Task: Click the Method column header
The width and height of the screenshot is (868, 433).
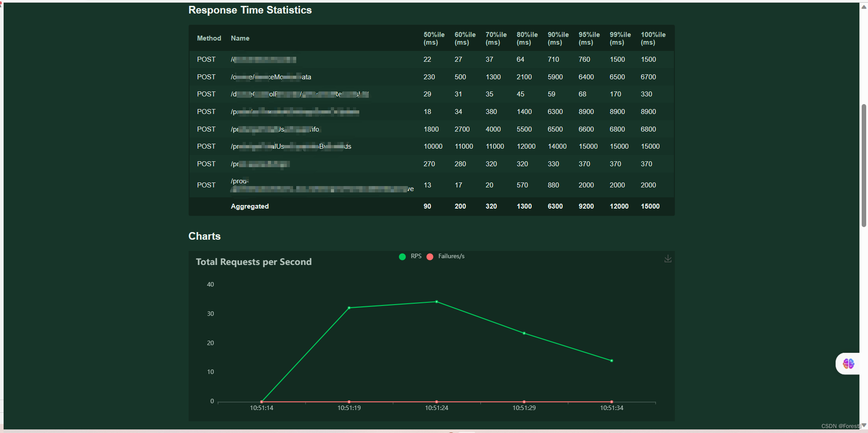Action: tap(209, 38)
